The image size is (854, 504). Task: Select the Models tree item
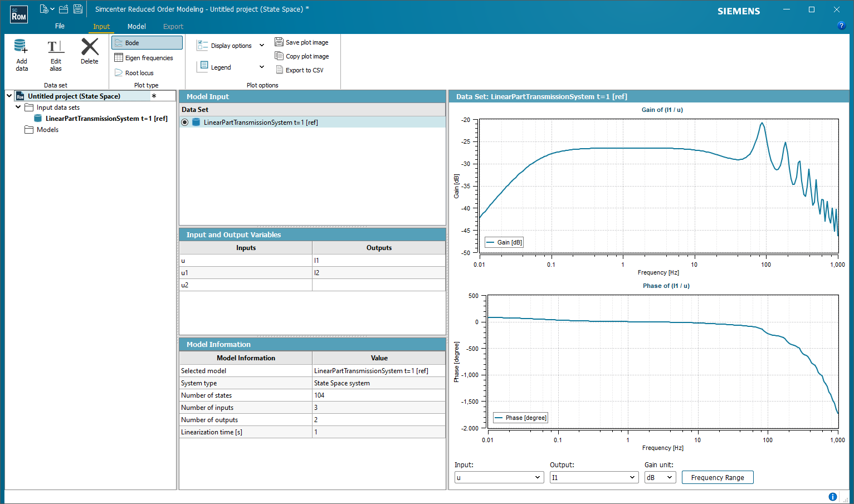click(47, 130)
